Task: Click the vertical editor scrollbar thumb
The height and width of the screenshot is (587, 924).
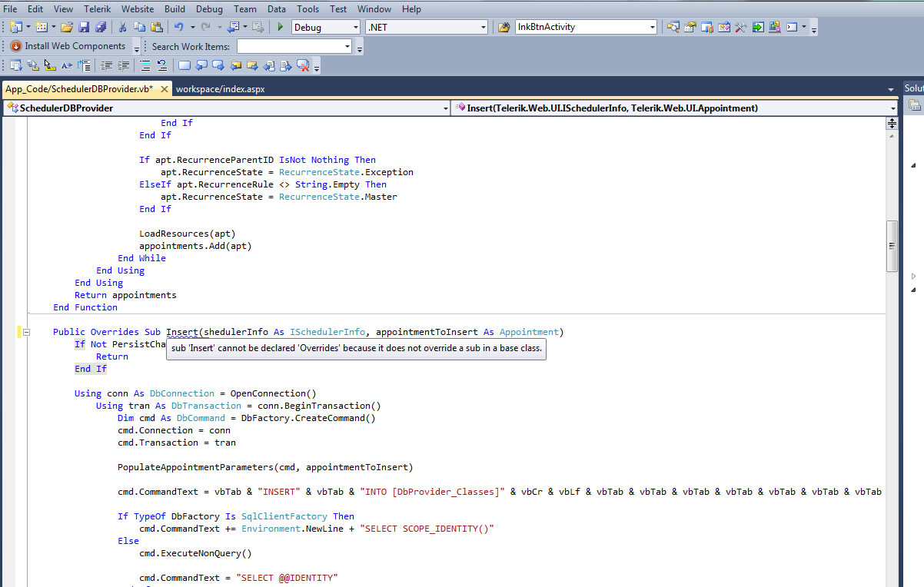Action: click(892, 246)
